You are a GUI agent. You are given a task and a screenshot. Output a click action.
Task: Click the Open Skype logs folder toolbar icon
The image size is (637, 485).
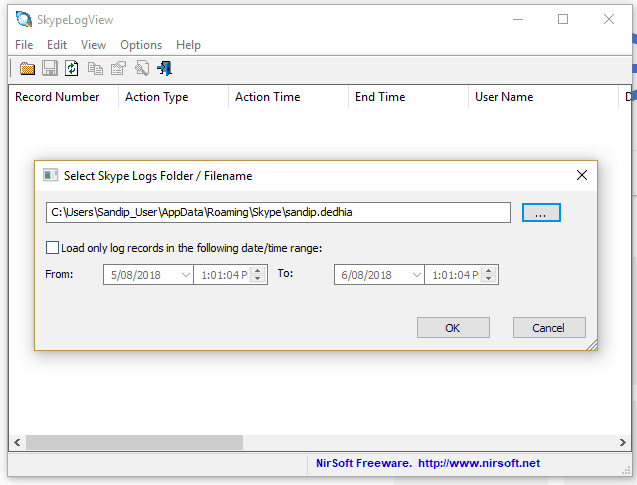pos(27,68)
